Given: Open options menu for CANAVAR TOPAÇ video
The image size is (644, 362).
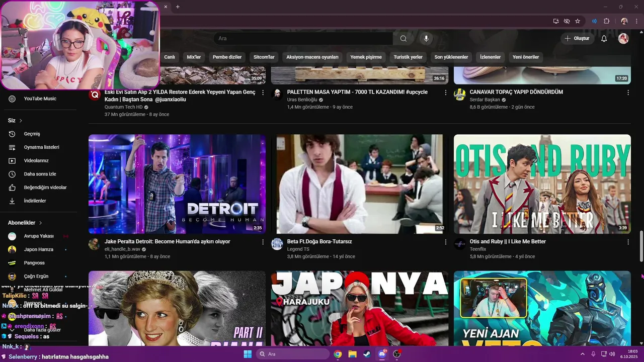Looking at the screenshot, I should [x=628, y=93].
